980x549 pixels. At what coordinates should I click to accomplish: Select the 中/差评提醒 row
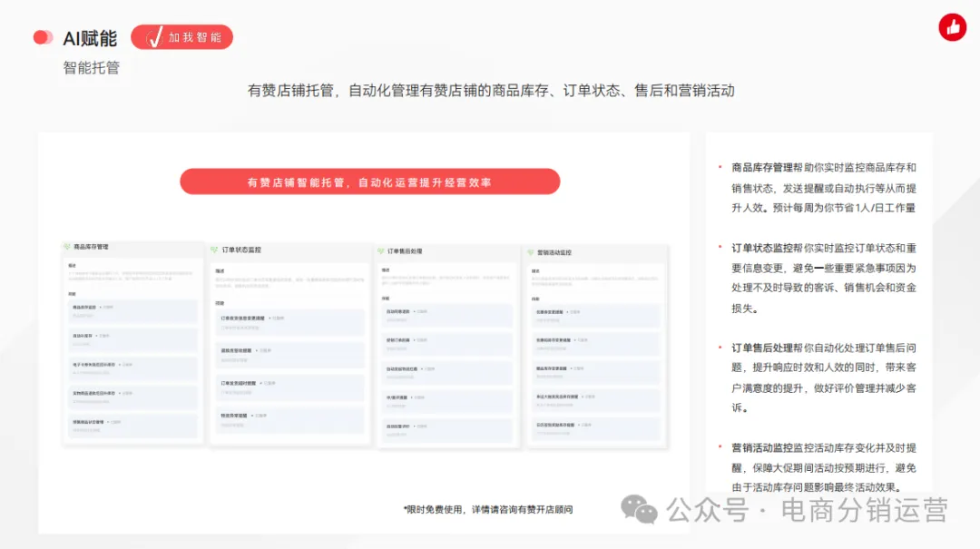click(x=446, y=401)
